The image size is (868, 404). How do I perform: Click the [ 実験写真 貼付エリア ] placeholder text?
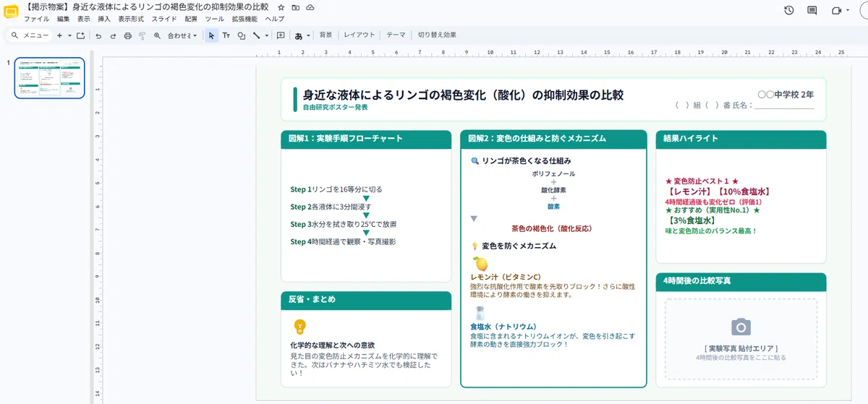(740, 348)
